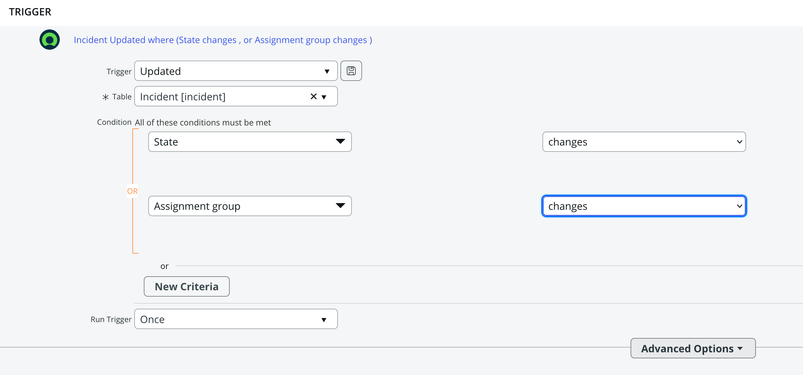Click the green trigger circle icon
This screenshot has height=375, width=803.
[x=50, y=40]
